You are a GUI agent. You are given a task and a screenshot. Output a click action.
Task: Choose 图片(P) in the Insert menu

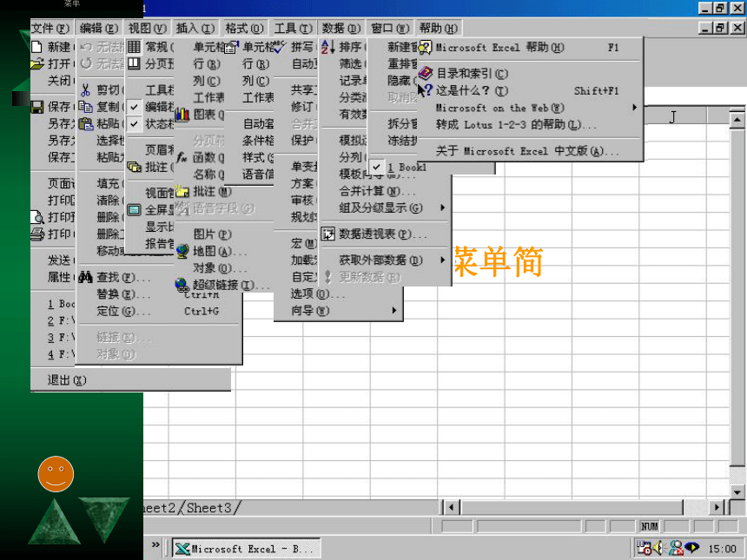click(213, 234)
